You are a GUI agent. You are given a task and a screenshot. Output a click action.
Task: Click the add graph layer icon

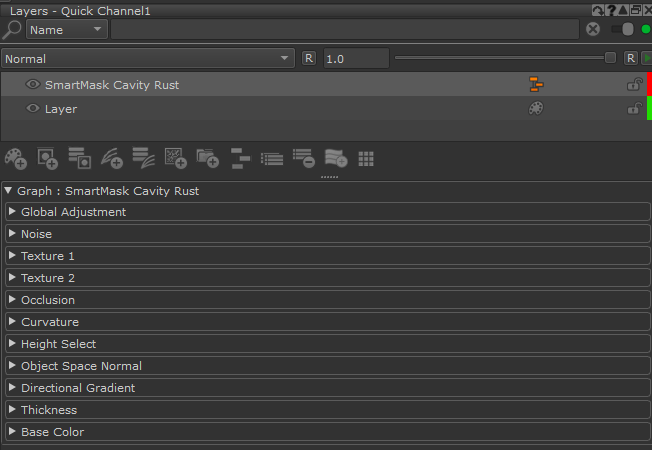[239, 158]
